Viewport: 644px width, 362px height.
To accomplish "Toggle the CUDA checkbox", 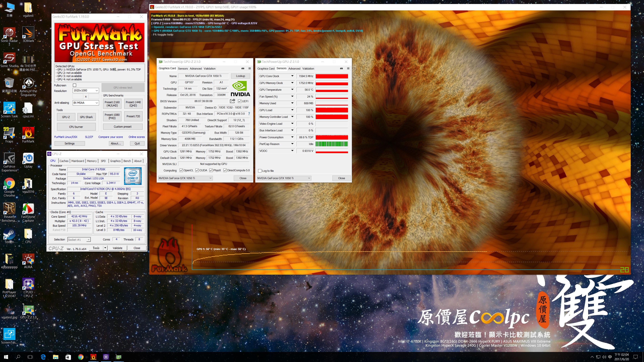I will (197, 170).
